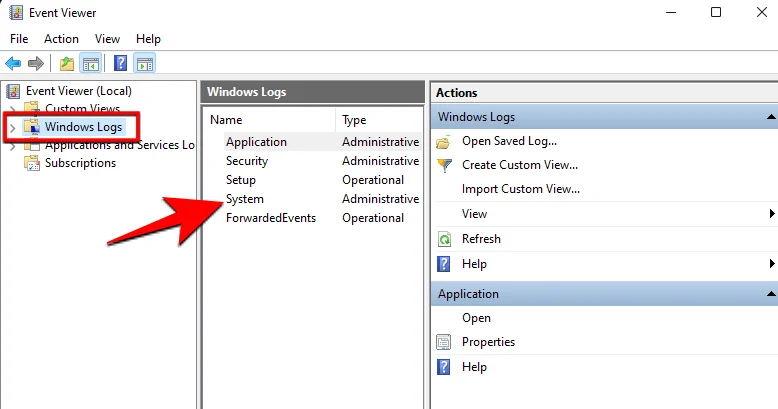The image size is (778, 409).
Task: Click the Properties icon under Application actions
Action: (x=444, y=342)
